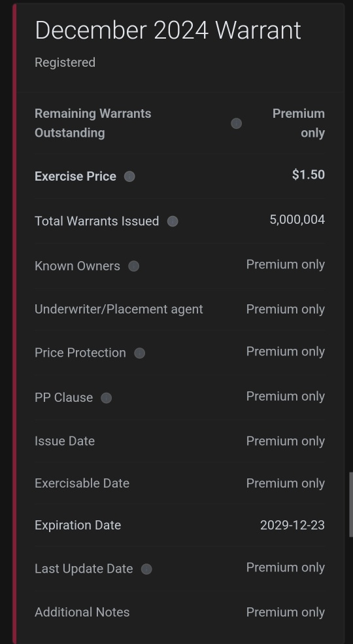The height and width of the screenshot is (644, 353).
Task: Click Premium only link for Known Owners
Action: coord(285,264)
